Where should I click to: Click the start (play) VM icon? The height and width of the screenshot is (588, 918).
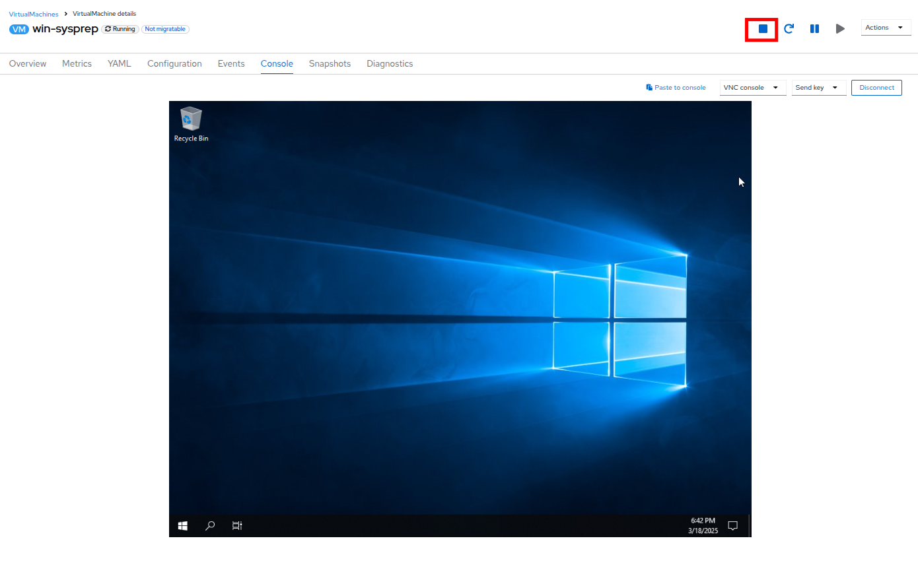(840, 29)
